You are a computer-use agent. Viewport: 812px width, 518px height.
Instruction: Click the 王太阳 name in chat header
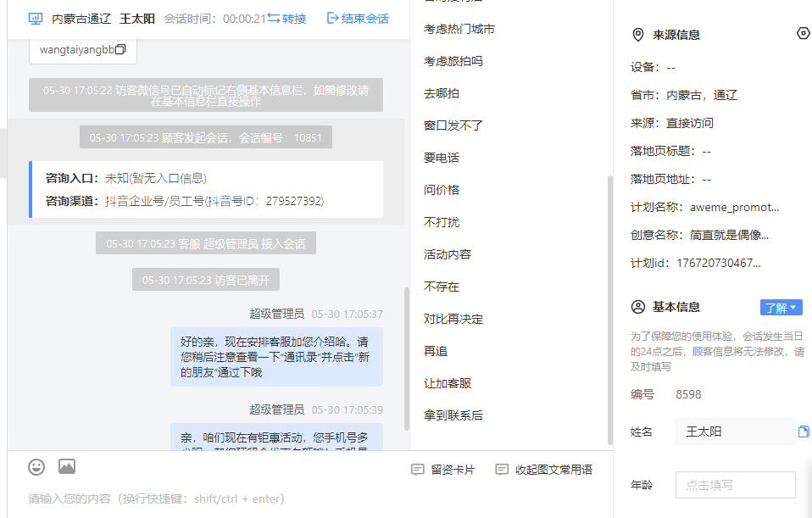click(x=137, y=19)
